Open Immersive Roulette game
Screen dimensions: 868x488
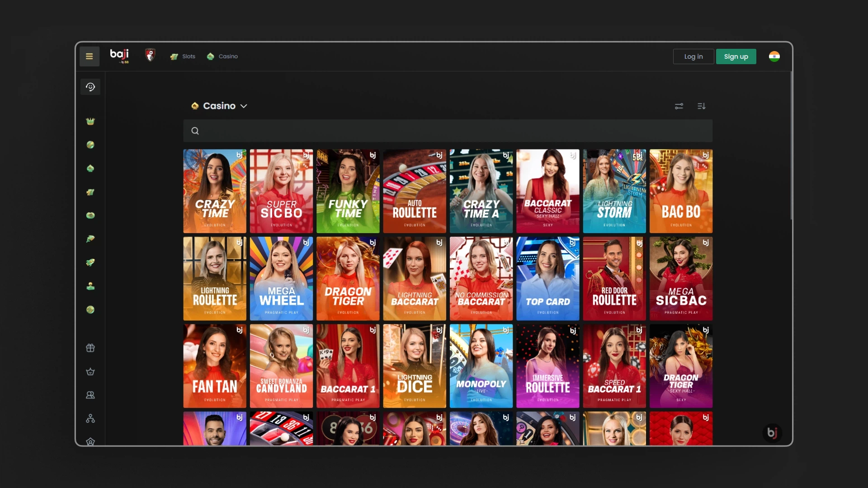[548, 366]
